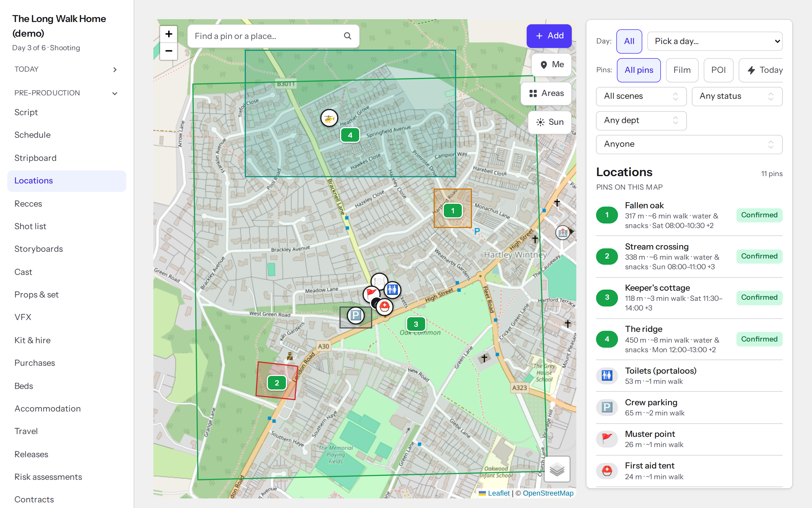Click the Add pin button
Viewport: 812px width, 508px height.
pos(549,36)
